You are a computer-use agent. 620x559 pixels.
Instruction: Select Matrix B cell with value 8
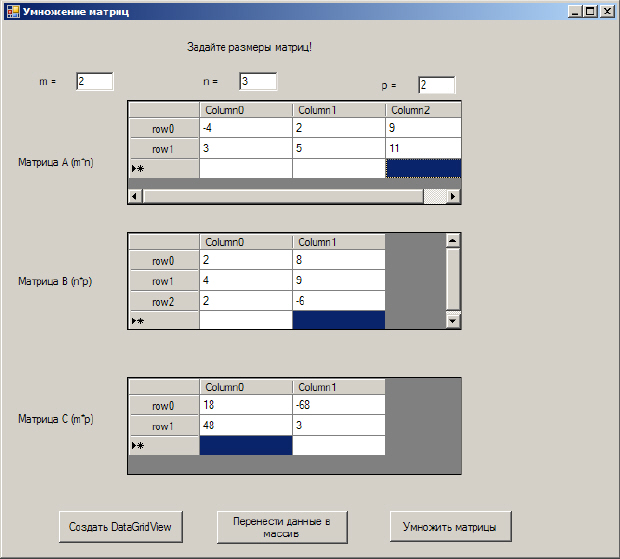point(339,260)
